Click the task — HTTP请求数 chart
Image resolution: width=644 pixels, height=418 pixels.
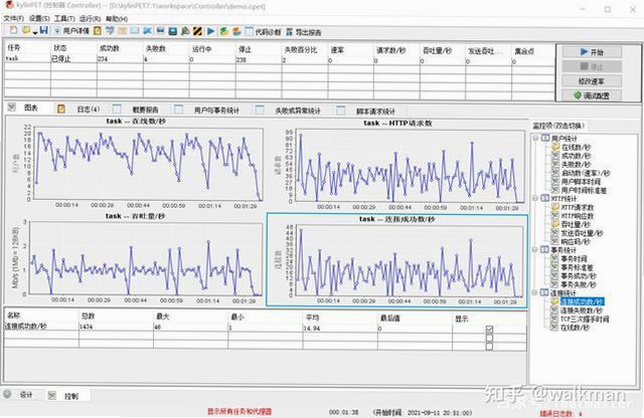coord(398,164)
